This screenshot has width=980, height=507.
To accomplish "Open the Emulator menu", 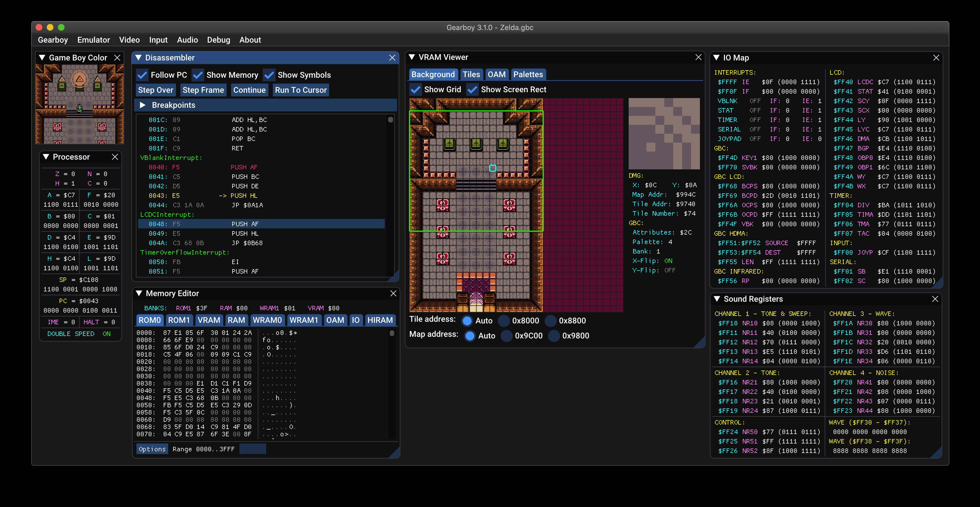I will tap(94, 40).
